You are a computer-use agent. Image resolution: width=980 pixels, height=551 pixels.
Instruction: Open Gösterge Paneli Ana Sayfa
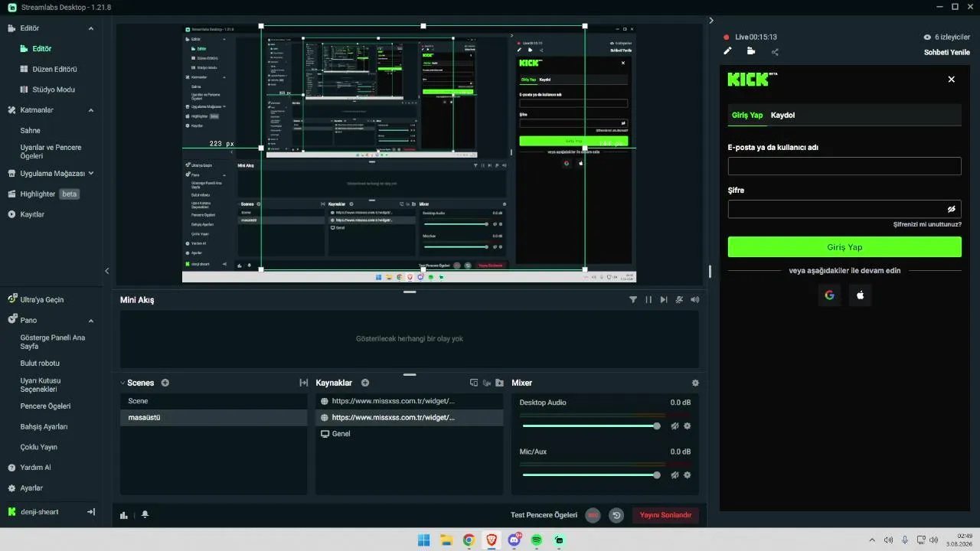pyautogui.click(x=52, y=341)
